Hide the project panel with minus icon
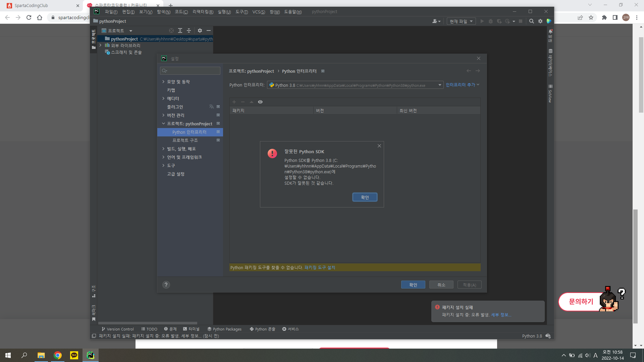This screenshot has width=644, height=362. click(209, 31)
